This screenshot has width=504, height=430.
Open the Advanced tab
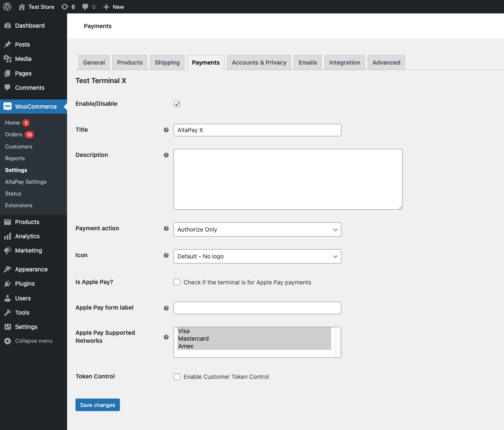386,63
